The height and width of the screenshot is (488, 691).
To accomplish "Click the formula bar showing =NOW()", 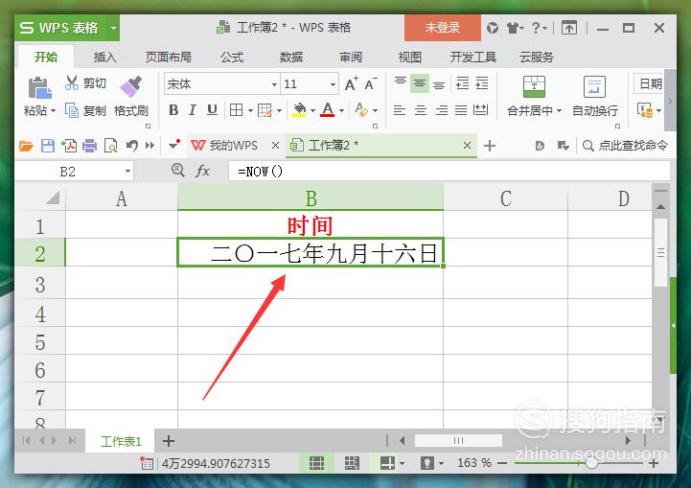I will [449, 171].
